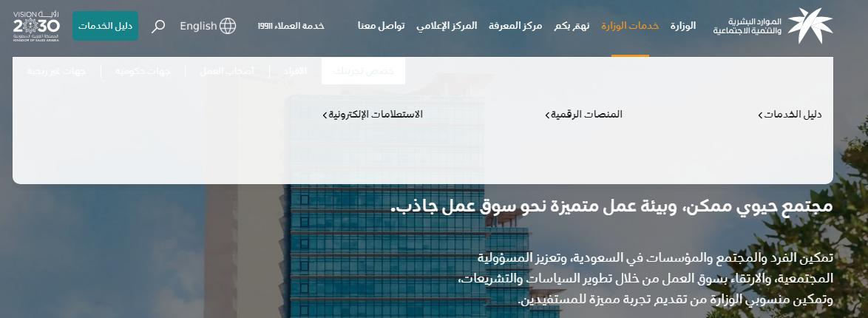Select the أصحاب العمل audience tab

227,72
